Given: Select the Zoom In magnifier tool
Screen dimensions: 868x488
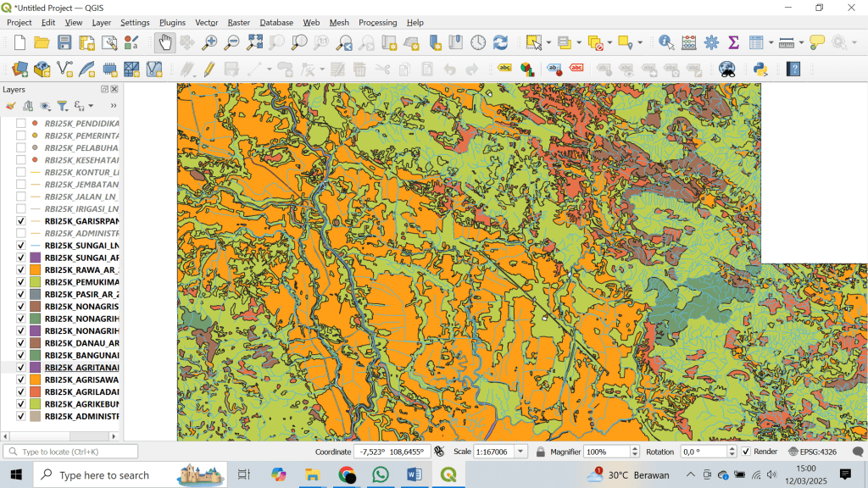Looking at the screenshot, I should click(x=209, y=42).
